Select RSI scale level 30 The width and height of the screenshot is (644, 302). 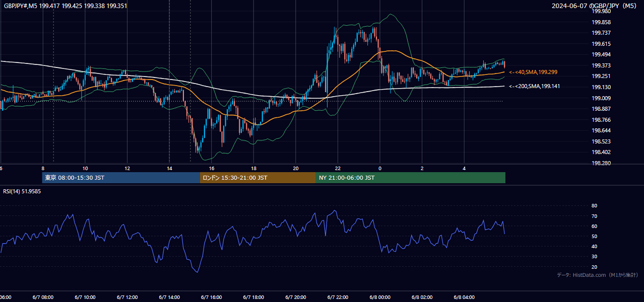pos(594,256)
